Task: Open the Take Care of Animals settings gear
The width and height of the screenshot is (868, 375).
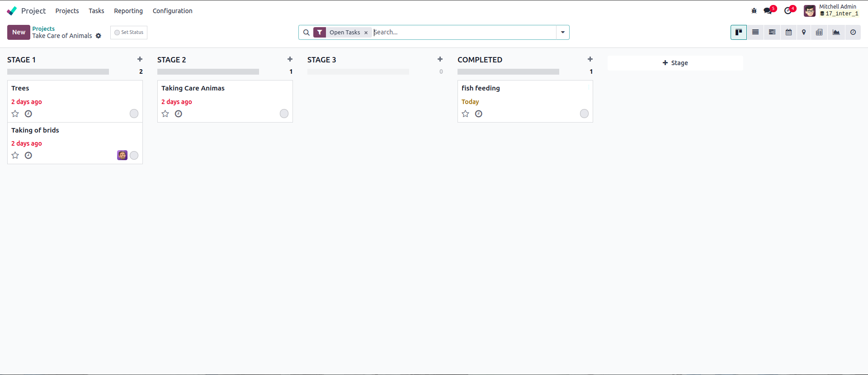Action: pyautogui.click(x=99, y=36)
